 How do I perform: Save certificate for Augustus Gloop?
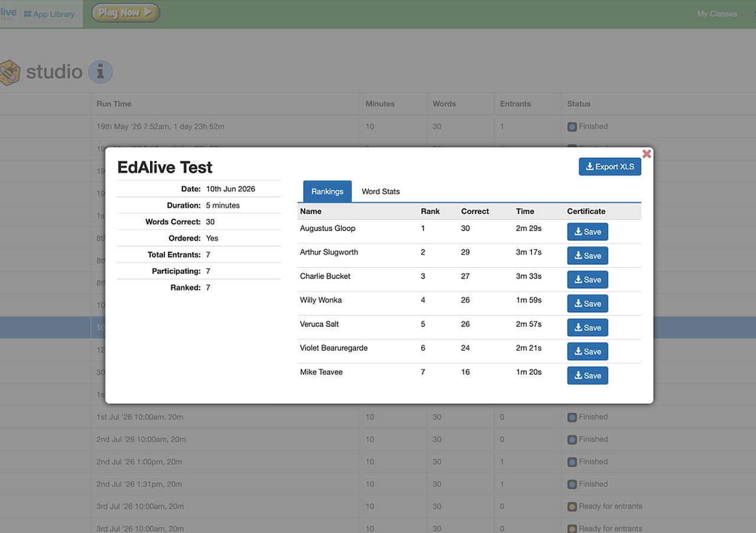588,232
